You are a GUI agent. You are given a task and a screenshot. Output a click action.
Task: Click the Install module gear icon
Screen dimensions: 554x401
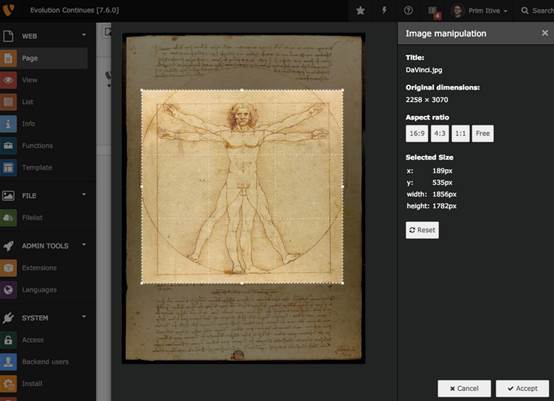click(x=8, y=384)
